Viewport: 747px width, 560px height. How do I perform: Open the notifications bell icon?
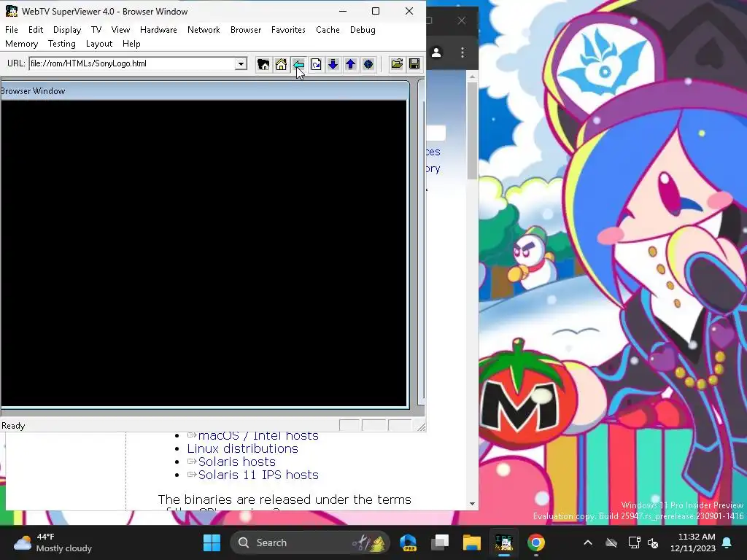point(727,542)
